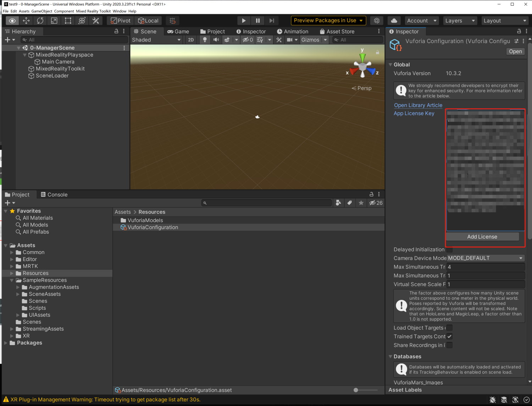Select the Move tool in toolbar
The image size is (532, 406).
26,21
